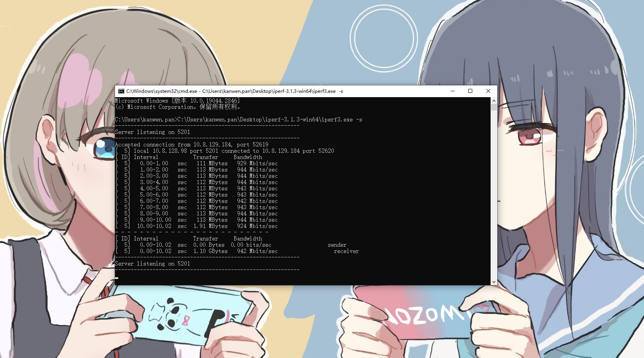Maximize the iperf3 cmd window
The height and width of the screenshot is (358, 644).
click(x=470, y=91)
